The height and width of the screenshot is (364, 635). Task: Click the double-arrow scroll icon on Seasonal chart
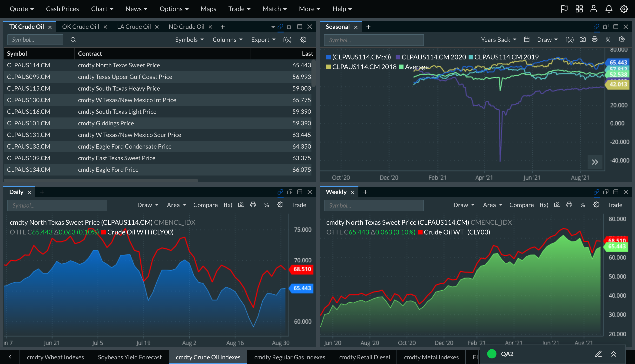point(595,162)
